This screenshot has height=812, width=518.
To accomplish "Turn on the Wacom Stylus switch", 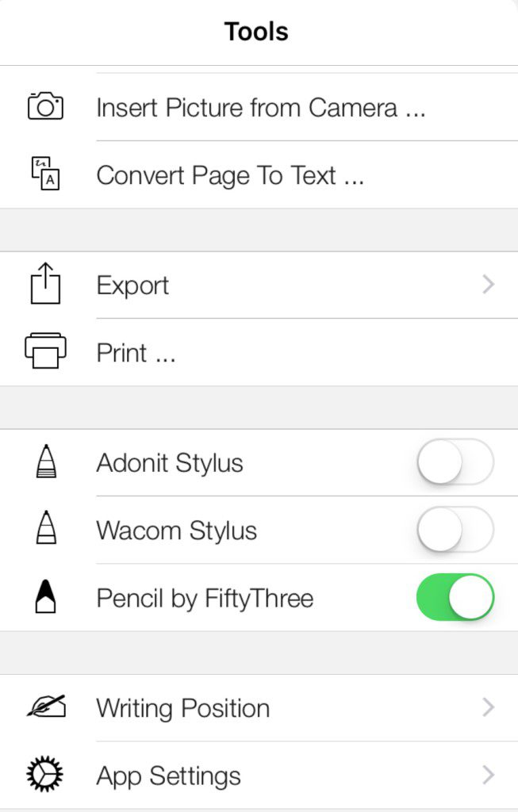I will (455, 529).
